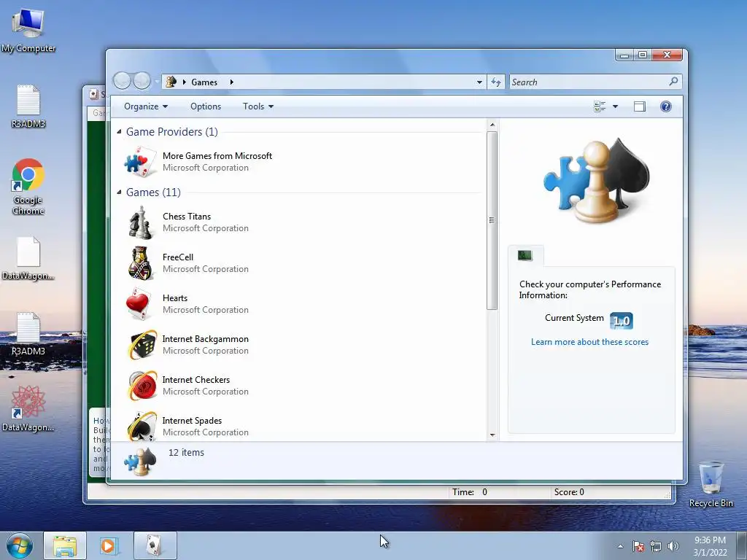The width and height of the screenshot is (747, 560).
Task: Open Windows Media Player from taskbar
Action: point(108,545)
